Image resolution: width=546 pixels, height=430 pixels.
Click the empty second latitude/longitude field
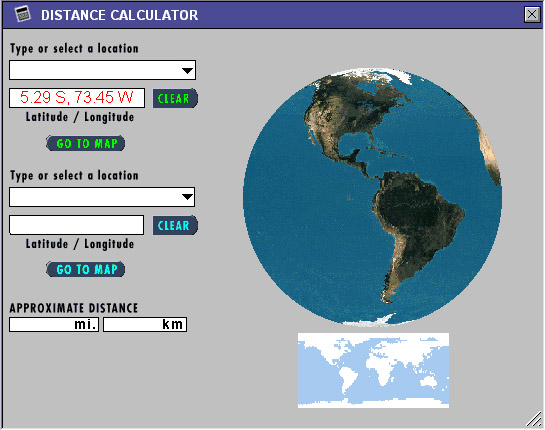point(77,225)
